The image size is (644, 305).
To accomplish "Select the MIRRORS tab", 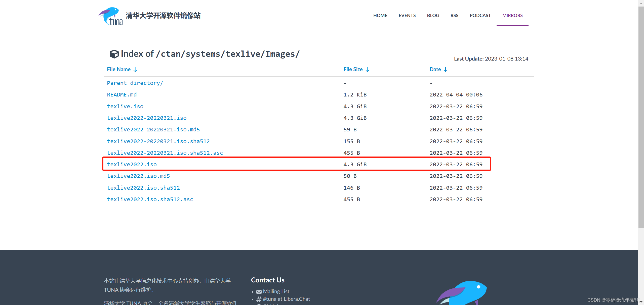I will 512,16.
